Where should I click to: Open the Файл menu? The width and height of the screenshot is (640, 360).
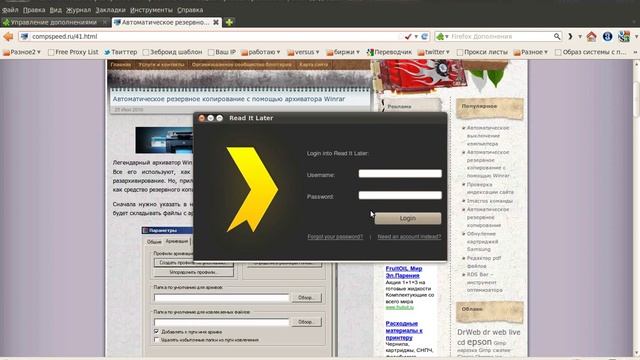click(10, 10)
